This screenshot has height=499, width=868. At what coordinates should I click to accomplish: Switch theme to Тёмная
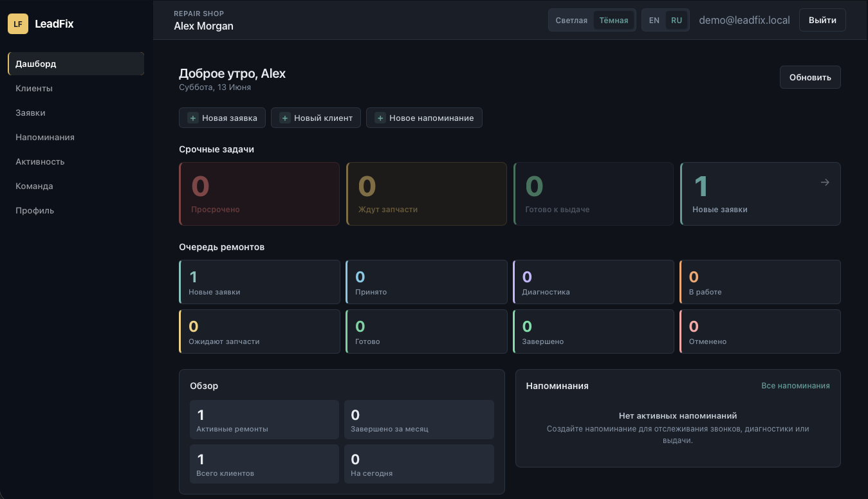[614, 20]
